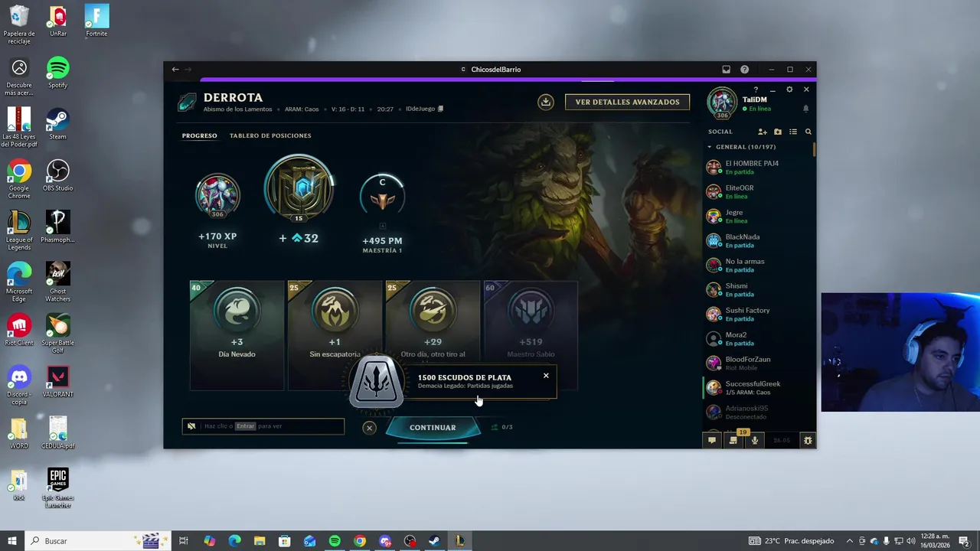Open the Maestro Sabio challenge card
The image size is (980, 551).
pyautogui.click(x=531, y=335)
